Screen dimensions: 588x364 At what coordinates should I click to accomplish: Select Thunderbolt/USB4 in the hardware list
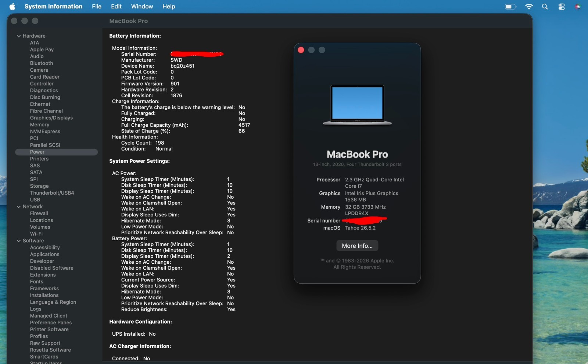tap(52, 193)
